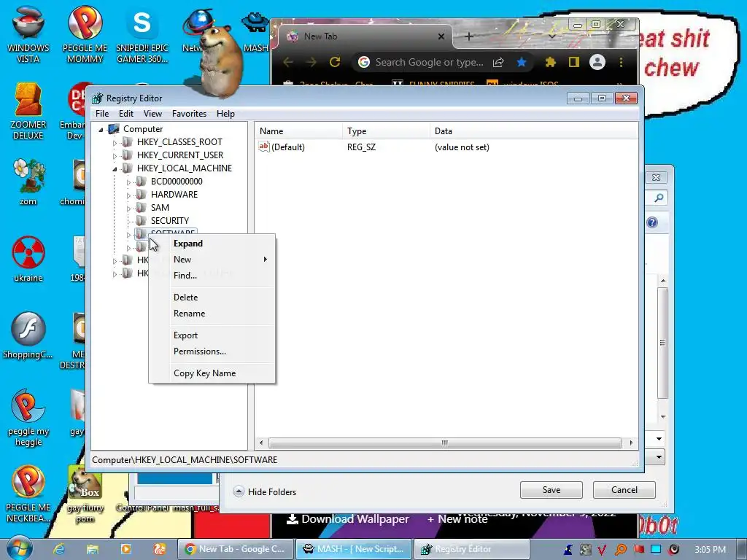This screenshot has height=560, width=747.
Task: Select the New Tab tab in Chrome
Action: [365, 36]
